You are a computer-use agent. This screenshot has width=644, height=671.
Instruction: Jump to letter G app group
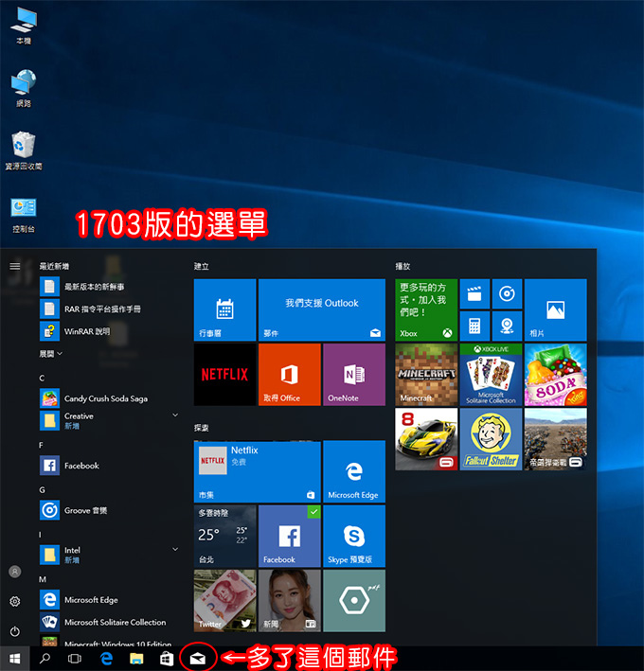pos(42,490)
